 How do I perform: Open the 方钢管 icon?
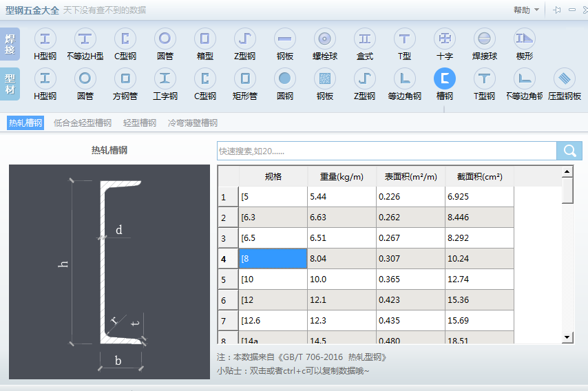[125, 78]
